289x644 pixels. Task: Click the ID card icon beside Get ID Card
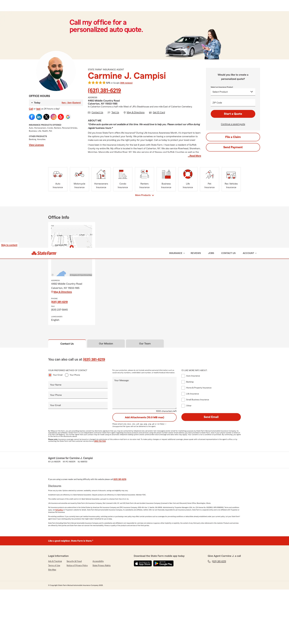tap(150, 113)
